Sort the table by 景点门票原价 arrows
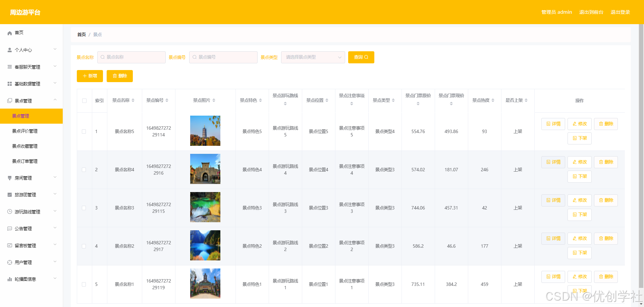644x307 pixels. [418, 104]
